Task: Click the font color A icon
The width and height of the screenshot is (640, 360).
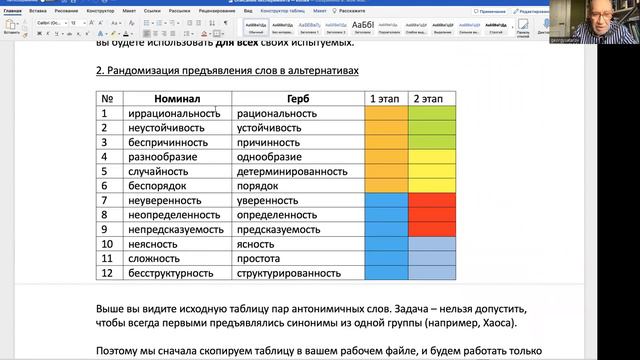Action: (126, 33)
